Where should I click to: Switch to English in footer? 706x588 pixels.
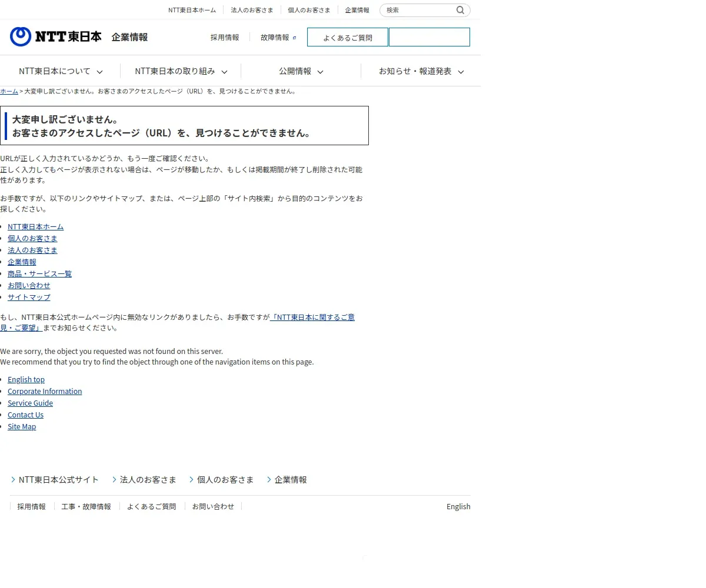pyautogui.click(x=458, y=506)
